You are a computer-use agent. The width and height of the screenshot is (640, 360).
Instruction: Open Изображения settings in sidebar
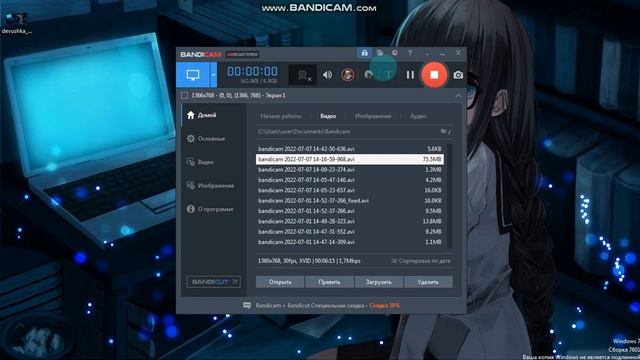210,186
